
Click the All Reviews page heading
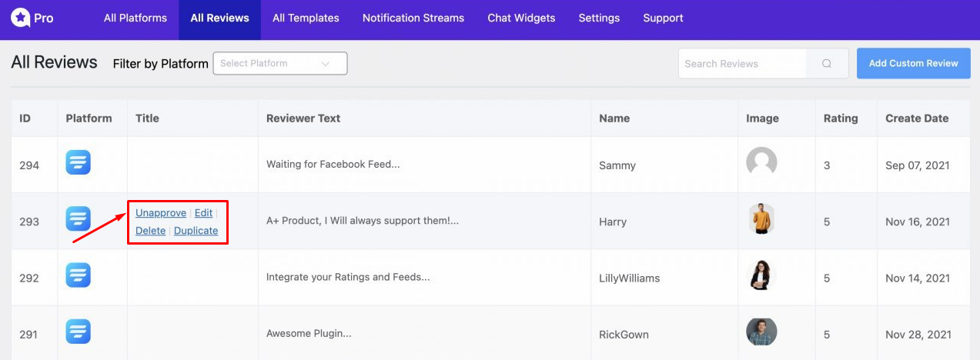tap(54, 62)
